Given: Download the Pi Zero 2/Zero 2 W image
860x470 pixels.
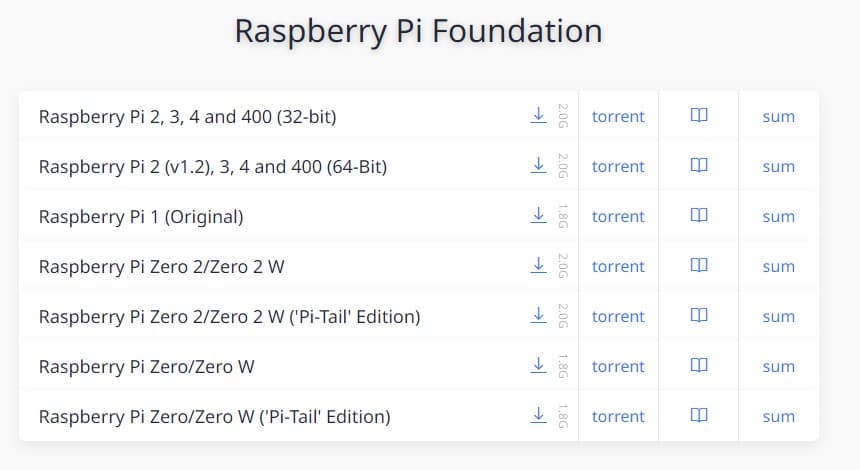Looking at the screenshot, I should point(539,265).
